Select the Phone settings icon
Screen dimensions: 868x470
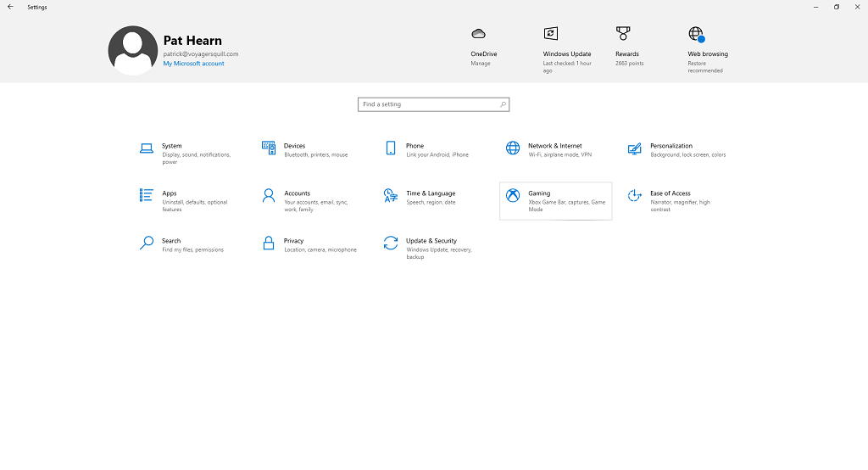point(391,148)
